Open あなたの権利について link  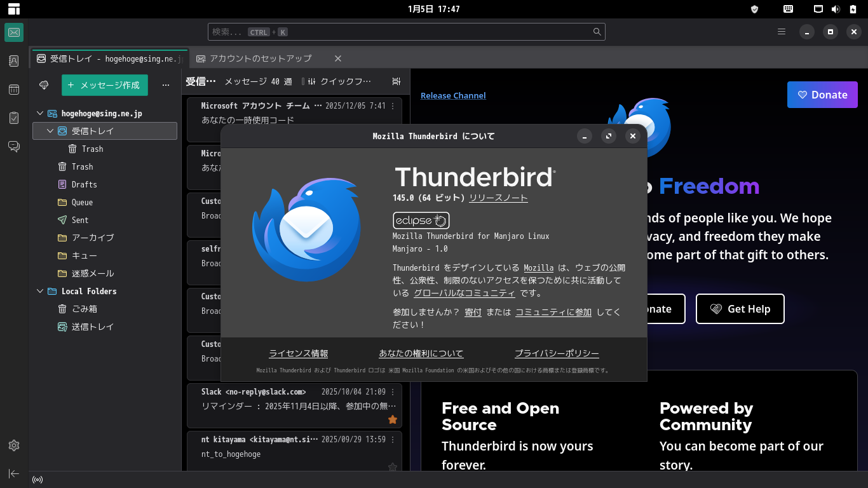421,354
